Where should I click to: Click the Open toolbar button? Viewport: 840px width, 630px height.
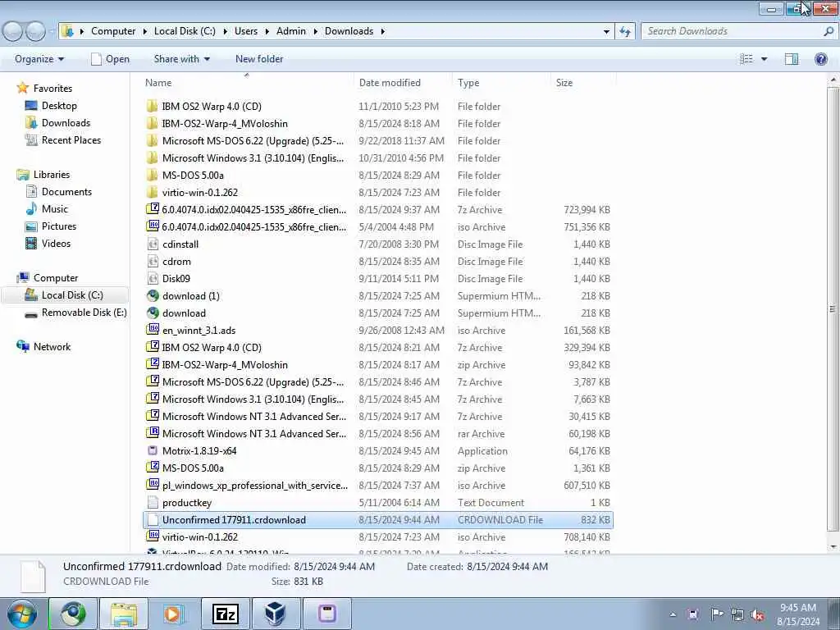pyautogui.click(x=111, y=59)
